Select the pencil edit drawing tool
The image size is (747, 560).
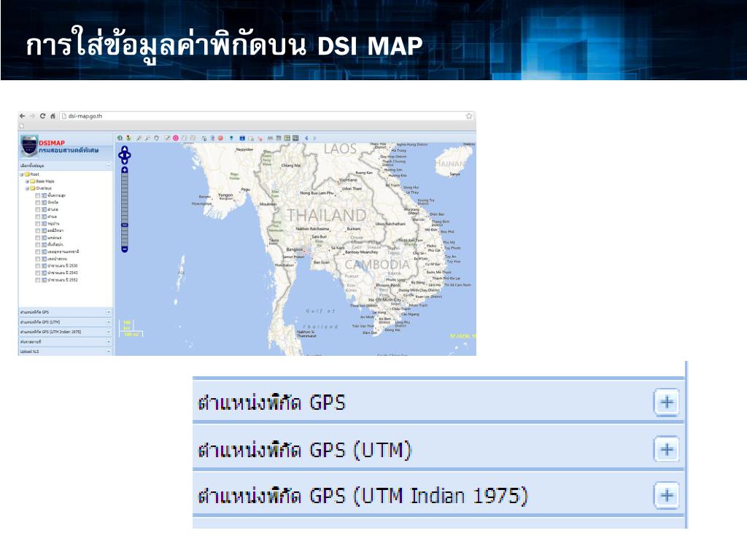point(167,138)
